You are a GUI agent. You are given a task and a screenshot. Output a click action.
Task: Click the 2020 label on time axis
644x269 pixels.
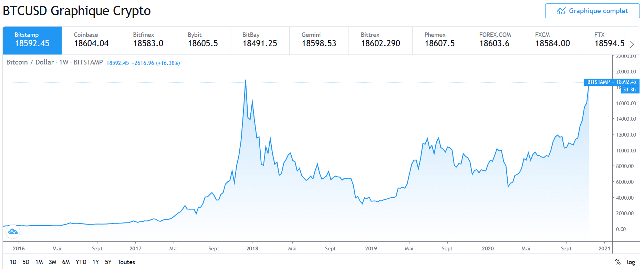pos(488,248)
